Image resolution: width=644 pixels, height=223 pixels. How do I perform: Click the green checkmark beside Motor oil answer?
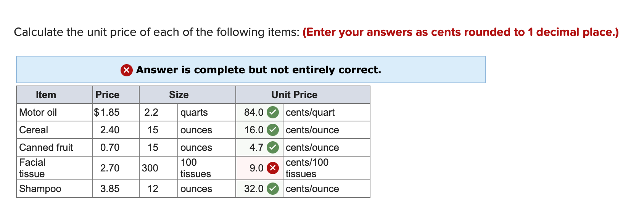[x=272, y=112]
